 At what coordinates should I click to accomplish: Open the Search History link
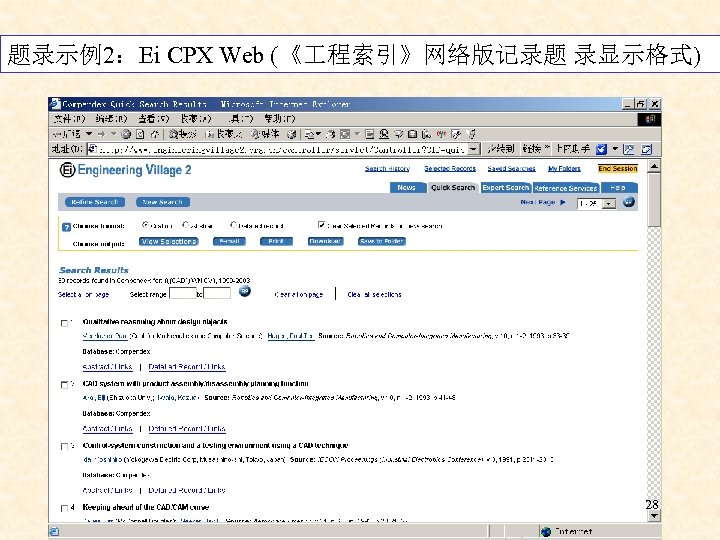pyautogui.click(x=388, y=169)
